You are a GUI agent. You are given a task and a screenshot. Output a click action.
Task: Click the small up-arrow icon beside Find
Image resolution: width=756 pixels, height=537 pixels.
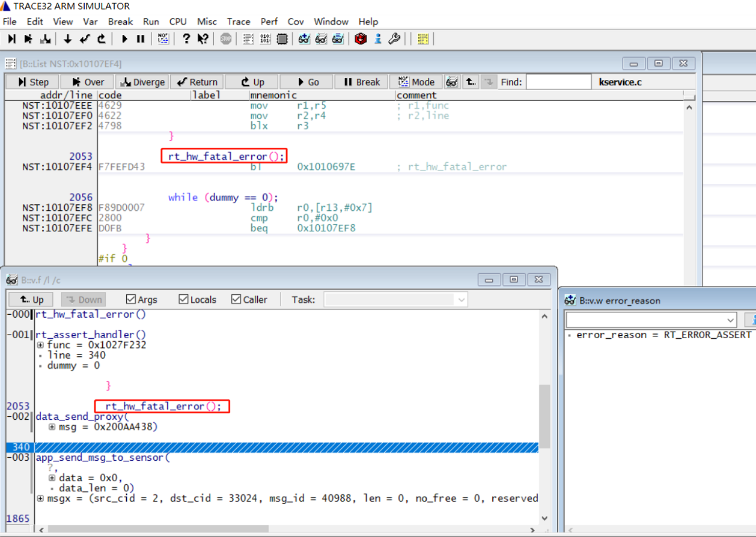tap(471, 82)
